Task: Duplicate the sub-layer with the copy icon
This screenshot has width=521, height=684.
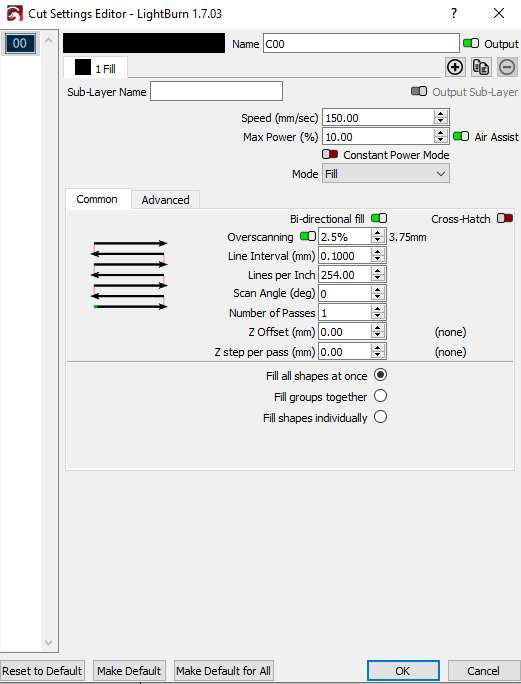Action: pos(481,67)
